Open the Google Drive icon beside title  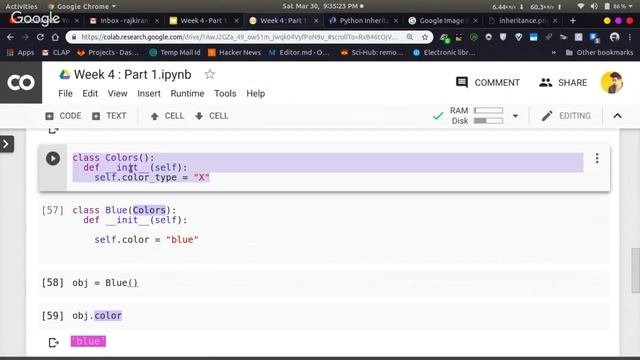coord(64,75)
